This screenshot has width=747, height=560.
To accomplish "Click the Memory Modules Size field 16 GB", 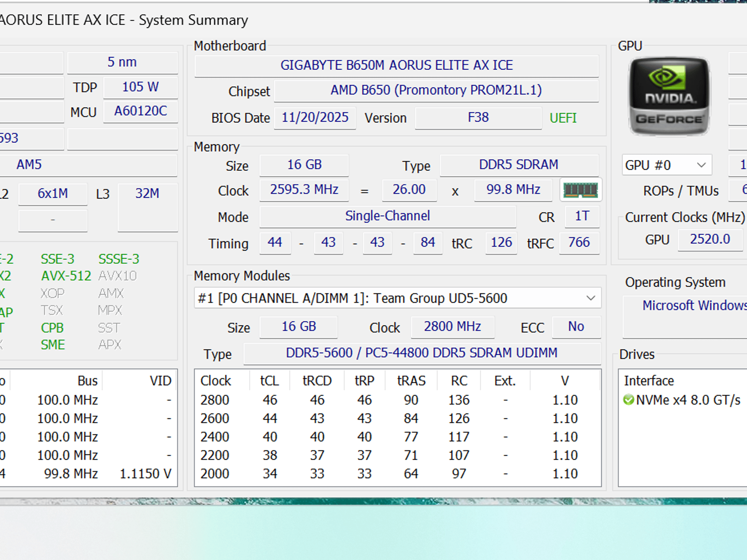I will tap(298, 327).
